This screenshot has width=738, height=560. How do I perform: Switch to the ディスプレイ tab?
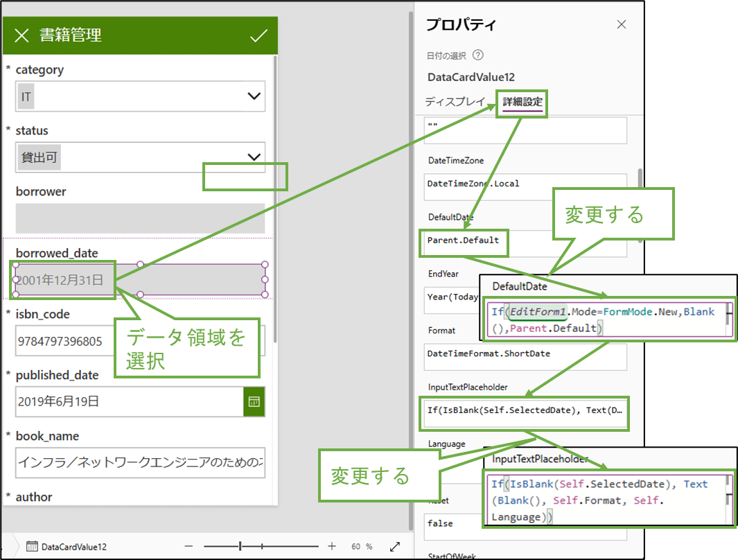point(455,102)
